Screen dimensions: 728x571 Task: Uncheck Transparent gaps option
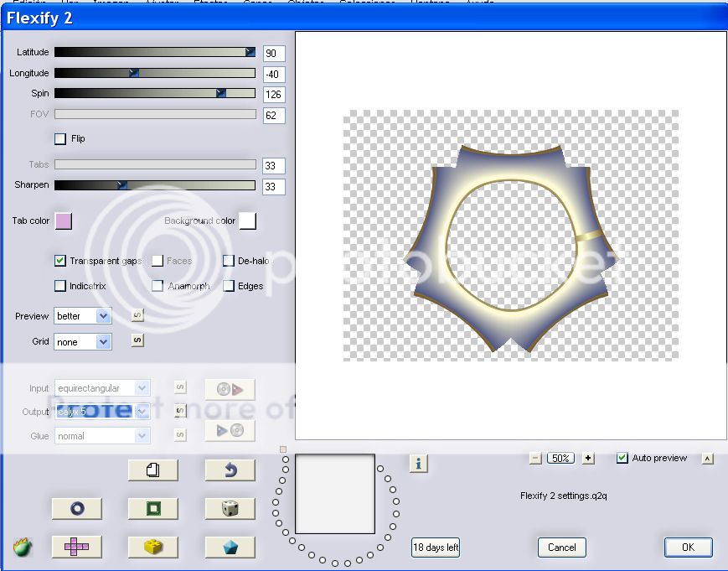point(60,261)
